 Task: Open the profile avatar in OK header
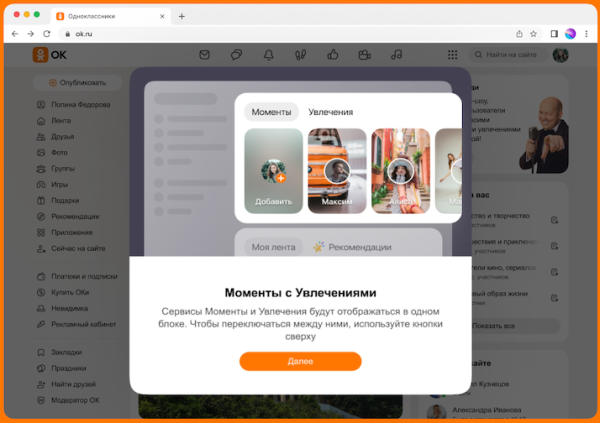pos(561,55)
